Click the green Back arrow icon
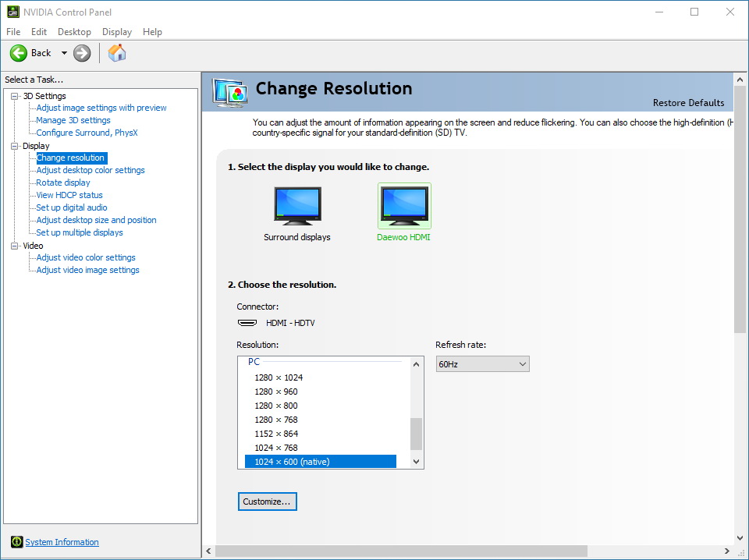 click(x=19, y=53)
